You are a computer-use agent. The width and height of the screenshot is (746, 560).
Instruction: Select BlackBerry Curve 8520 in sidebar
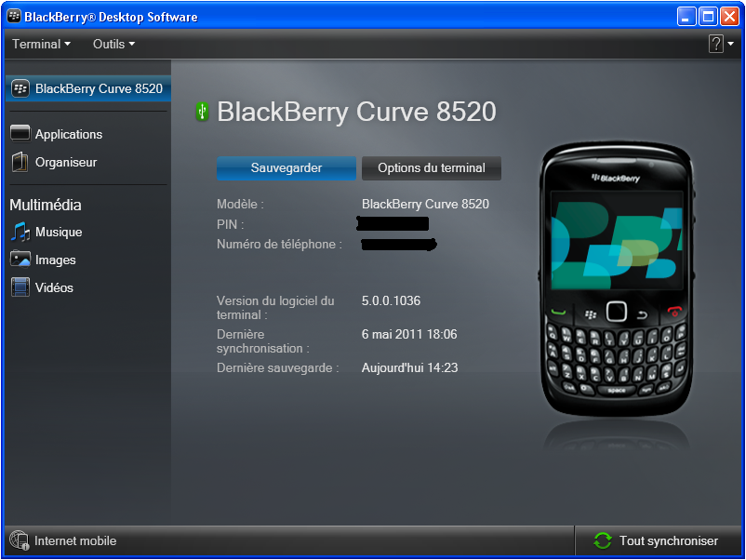tap(88, 88)
